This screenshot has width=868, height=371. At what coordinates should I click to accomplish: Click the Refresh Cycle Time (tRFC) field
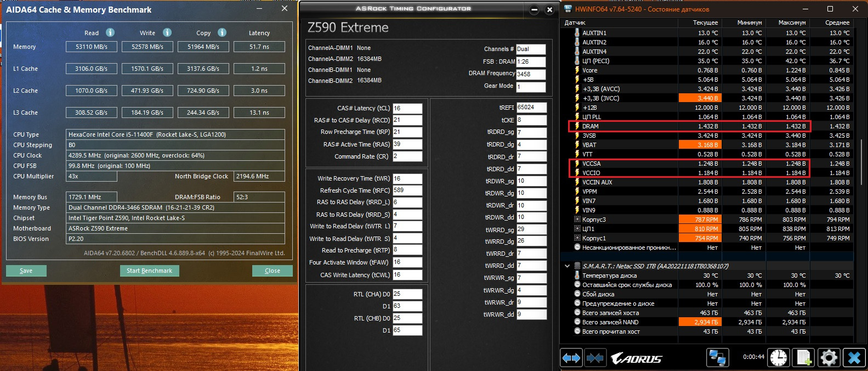[407, 190]
